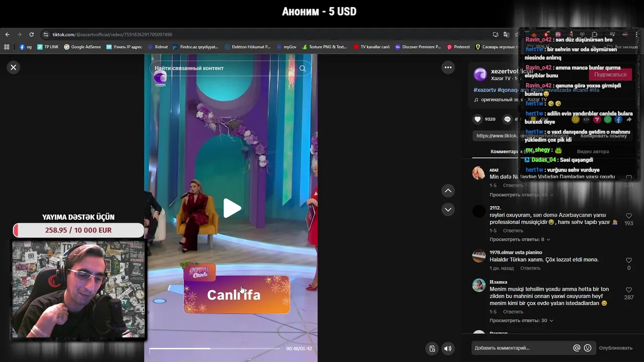
Task: Reply to the Илашка comment via 'Ответить'
Action: [513, 312]
